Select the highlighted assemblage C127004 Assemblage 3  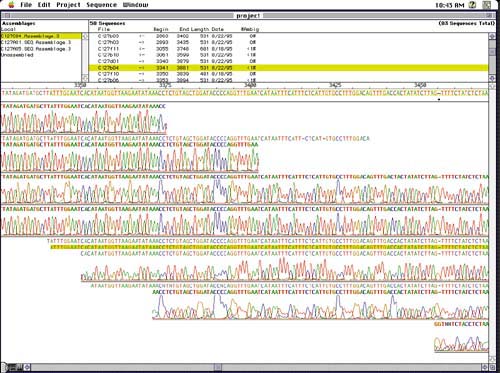tap(41, 36)
